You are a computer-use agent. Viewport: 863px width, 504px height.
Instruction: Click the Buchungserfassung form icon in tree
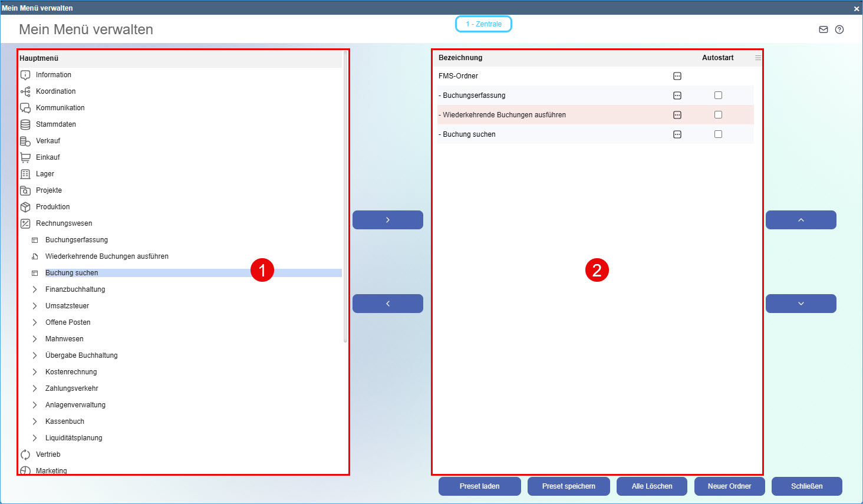[35, 240]
